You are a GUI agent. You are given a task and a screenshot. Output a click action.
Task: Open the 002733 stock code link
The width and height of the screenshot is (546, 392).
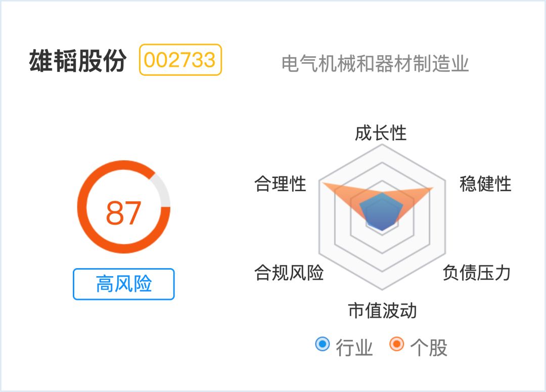point(180,59)
